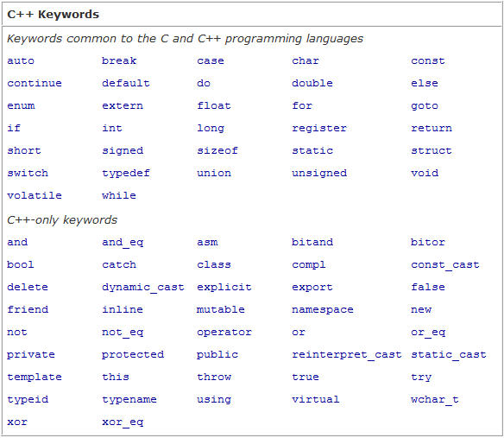
Task: Select the virtual keyword link
Action: click(316, 399)
